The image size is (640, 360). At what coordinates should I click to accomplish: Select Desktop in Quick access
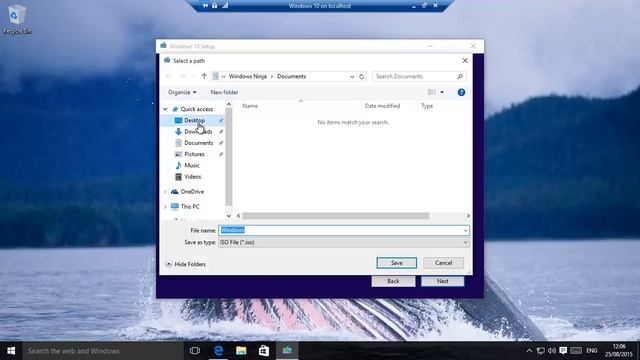coord(194,120)
